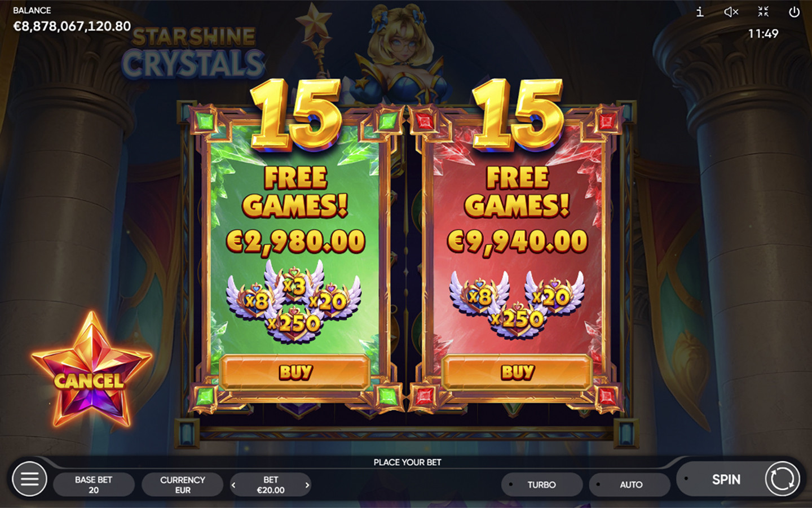Increase bet with right arrow
The image size is (812, 508).
307,485
